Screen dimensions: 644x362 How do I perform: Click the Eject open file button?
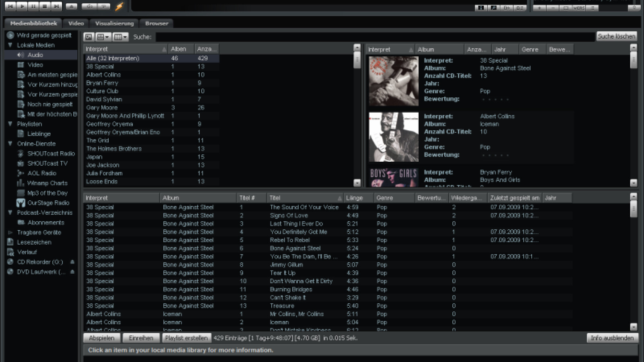pos(71,6)
